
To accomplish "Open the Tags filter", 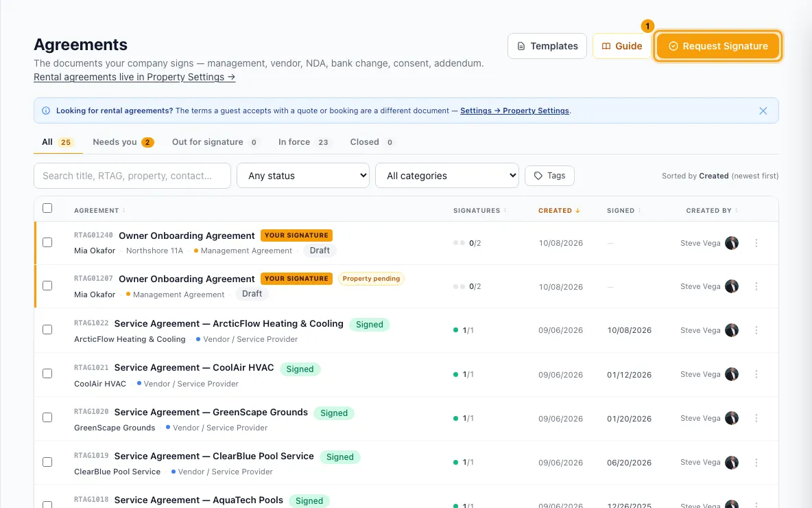I will (549, 176).
